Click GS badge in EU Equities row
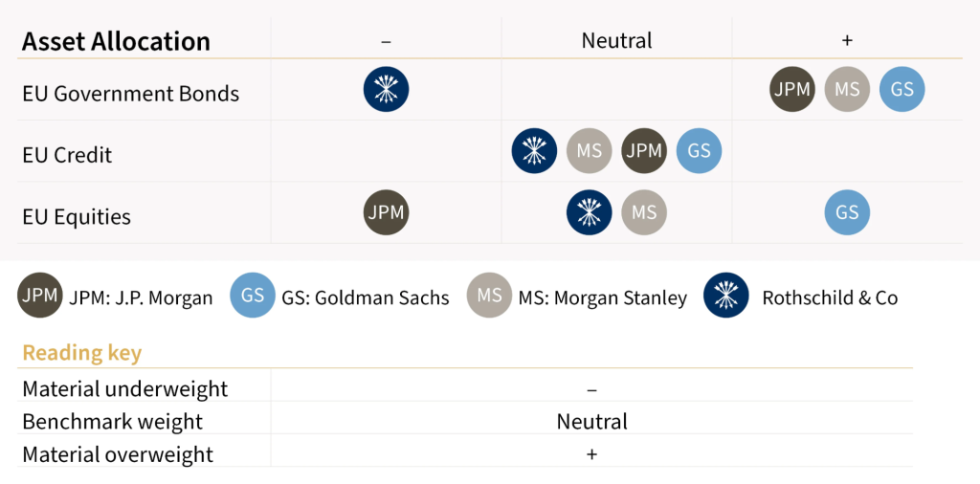The image size is (980, 484). 847,212
